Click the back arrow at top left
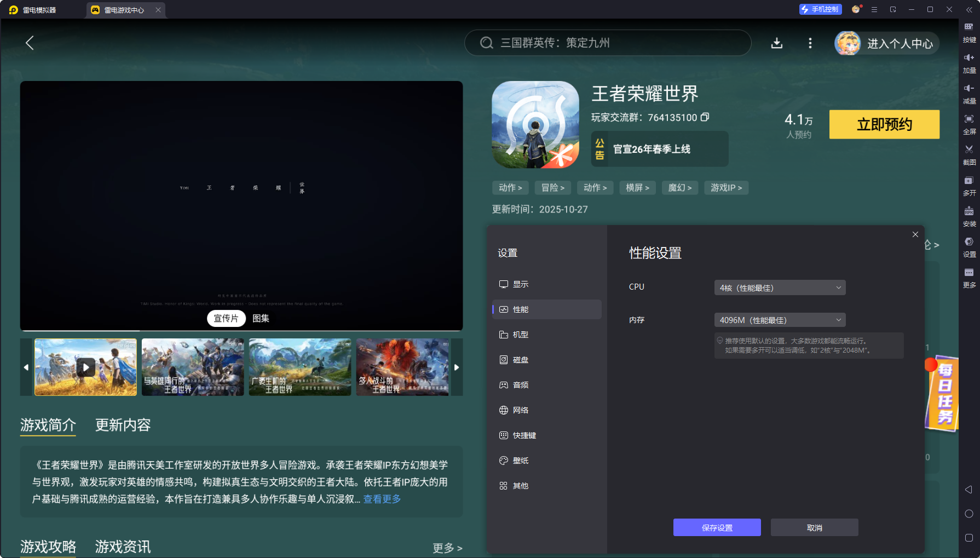The width and height of the screenshot is (980, 558). click(30, 43)
